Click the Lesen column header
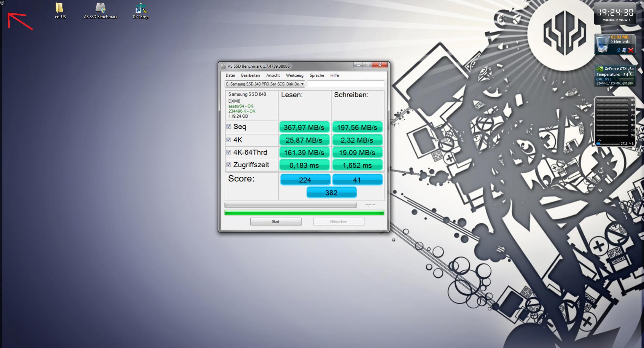 tap(292, 95)
